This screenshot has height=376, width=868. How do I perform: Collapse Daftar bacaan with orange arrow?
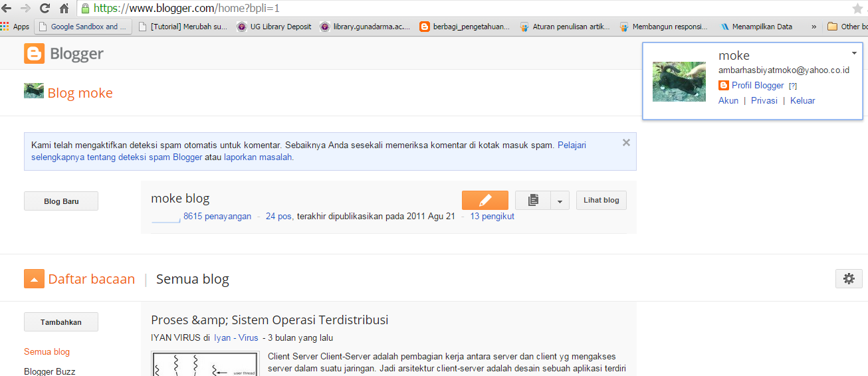(34, 279)
